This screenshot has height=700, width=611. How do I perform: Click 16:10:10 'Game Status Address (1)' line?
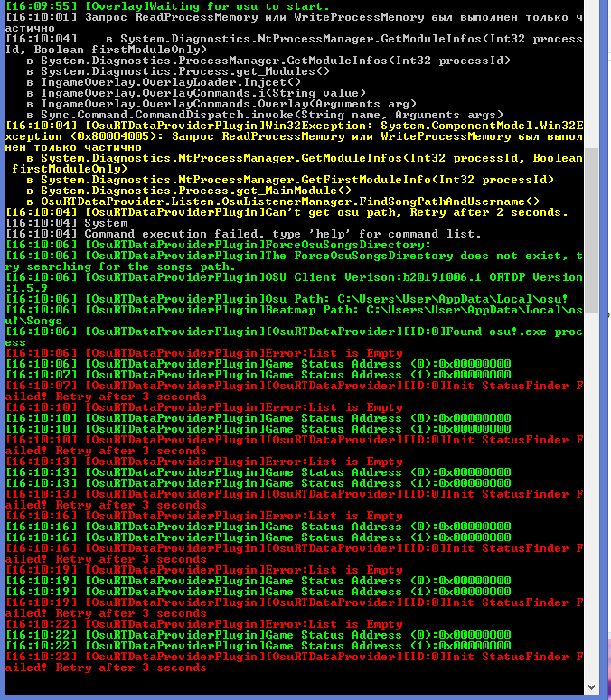click(x=258, y=429)
